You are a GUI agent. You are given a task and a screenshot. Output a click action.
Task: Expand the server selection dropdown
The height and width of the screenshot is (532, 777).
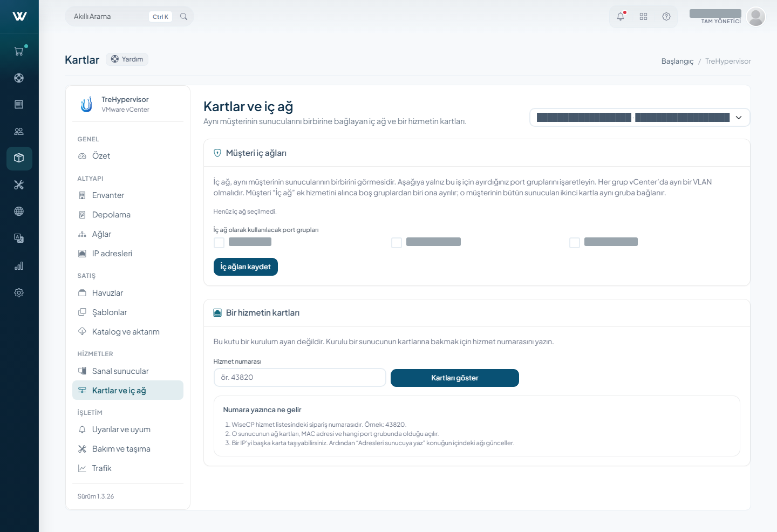click(640, 118)
